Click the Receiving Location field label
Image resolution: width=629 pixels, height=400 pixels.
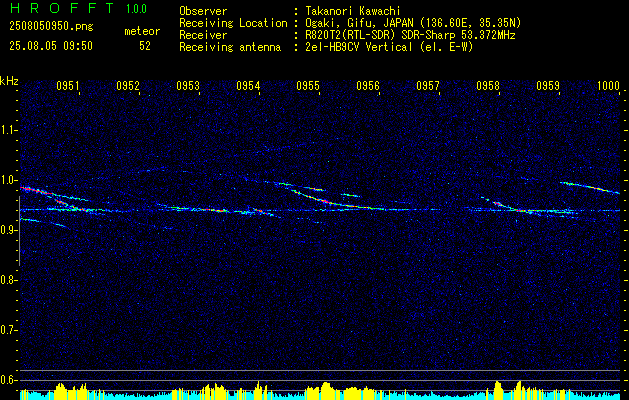tap(233, 23)
